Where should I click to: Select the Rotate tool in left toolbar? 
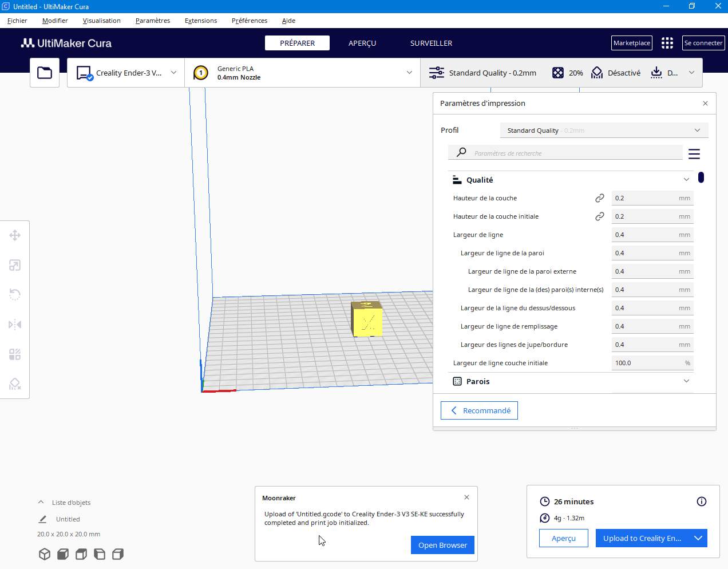coord(15,295)
